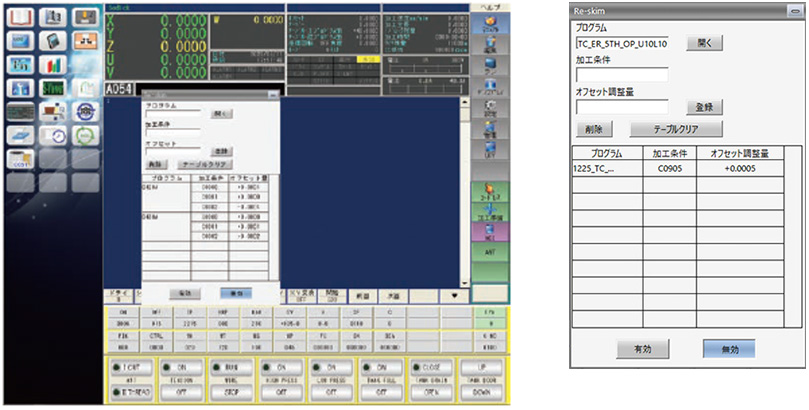Open the clock icon in launcher panel

(x=53, y=135)
